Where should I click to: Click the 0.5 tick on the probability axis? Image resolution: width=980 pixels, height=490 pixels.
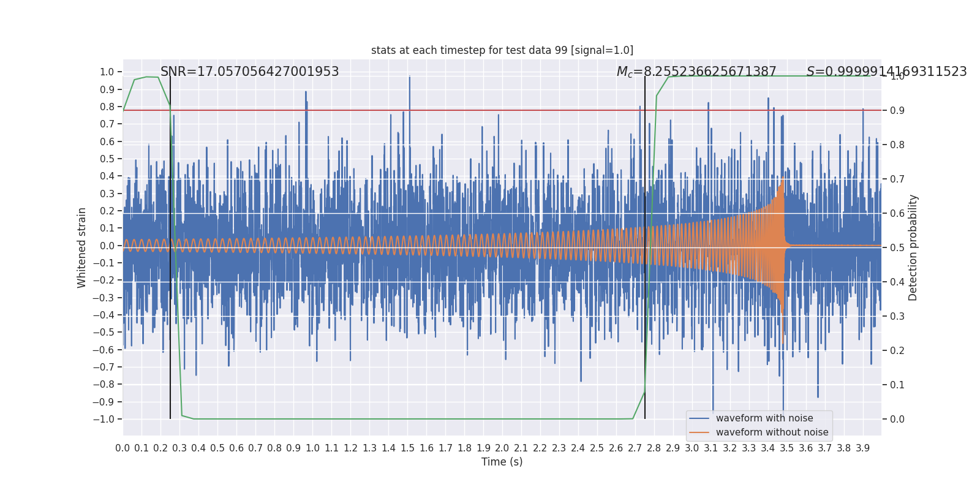[897, 248]
